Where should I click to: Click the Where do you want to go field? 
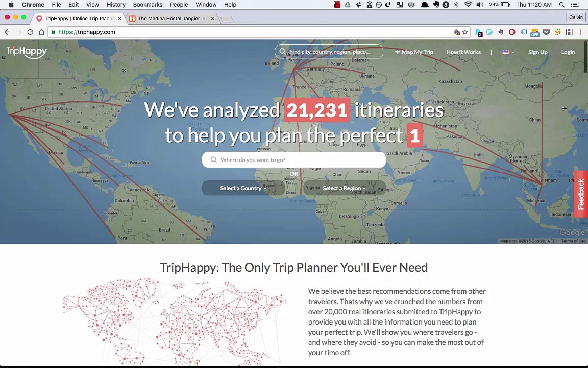(293, 160)
